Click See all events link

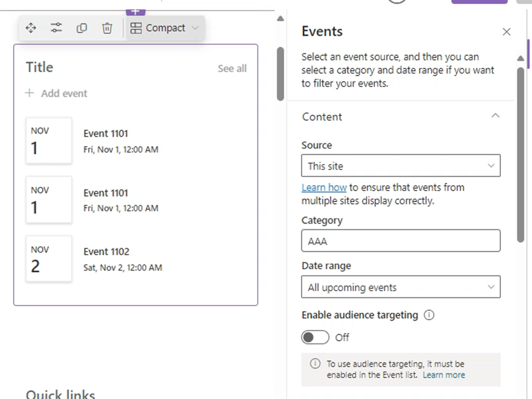232,69
